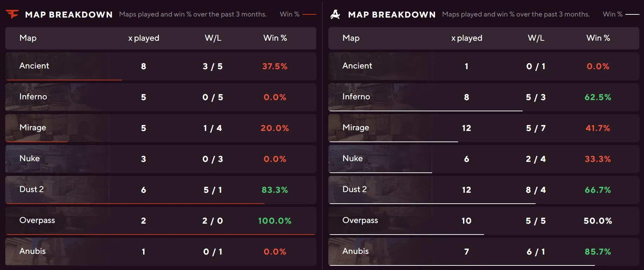This screenshot has height=270, width=644.
Task: Select Dust 2 map in left table
Action: click(x=32, y=190)
